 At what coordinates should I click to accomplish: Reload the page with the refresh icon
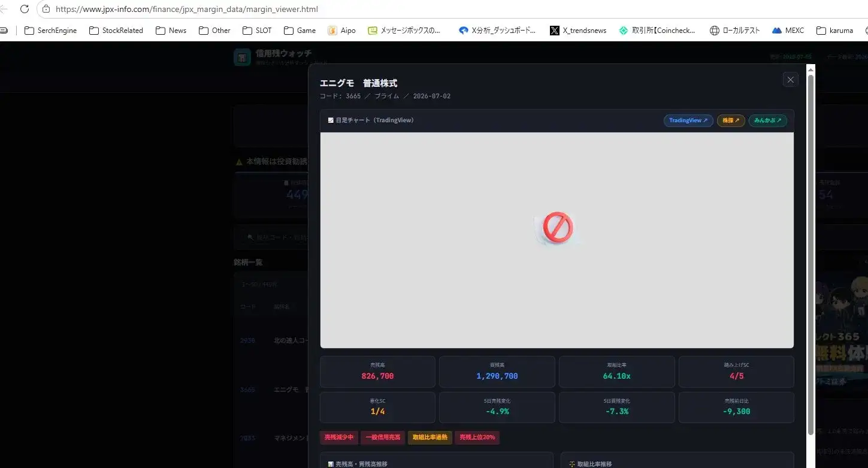pos(25,9)
